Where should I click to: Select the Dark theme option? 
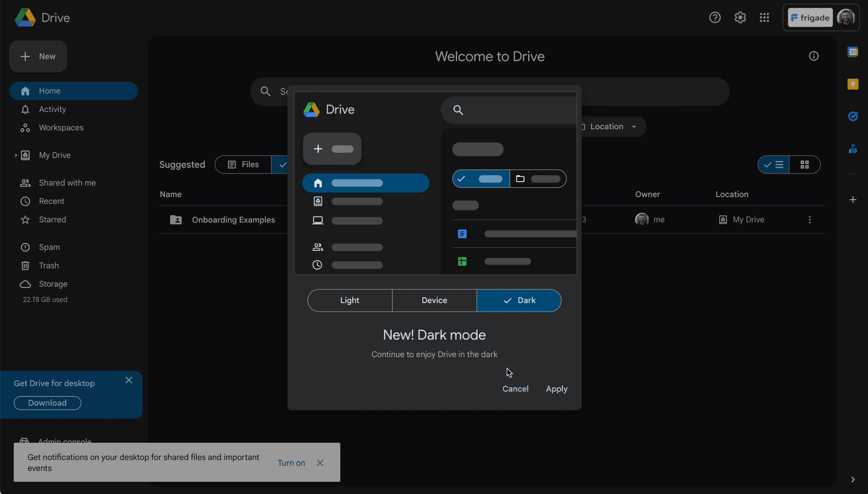[x=519, y=301]
